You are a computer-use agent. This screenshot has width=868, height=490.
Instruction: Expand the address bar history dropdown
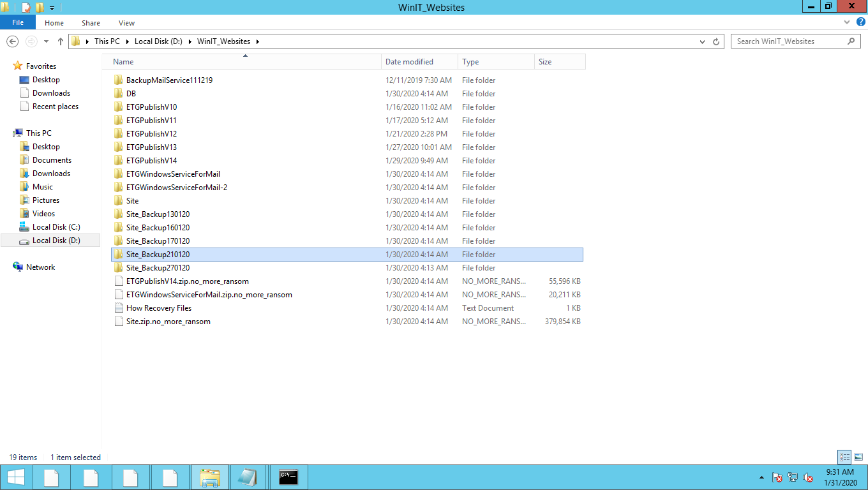[x=703, y=41]
